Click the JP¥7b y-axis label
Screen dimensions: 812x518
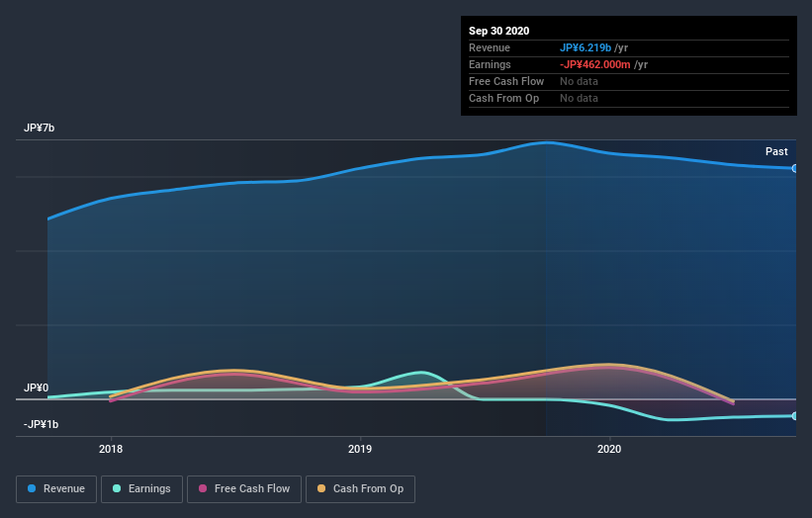point(39,128)
